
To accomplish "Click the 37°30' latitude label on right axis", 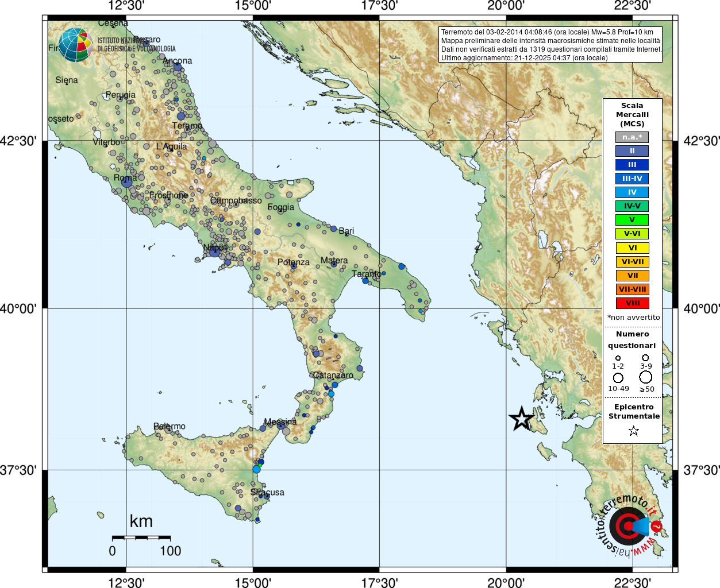I will pos(702,471).
